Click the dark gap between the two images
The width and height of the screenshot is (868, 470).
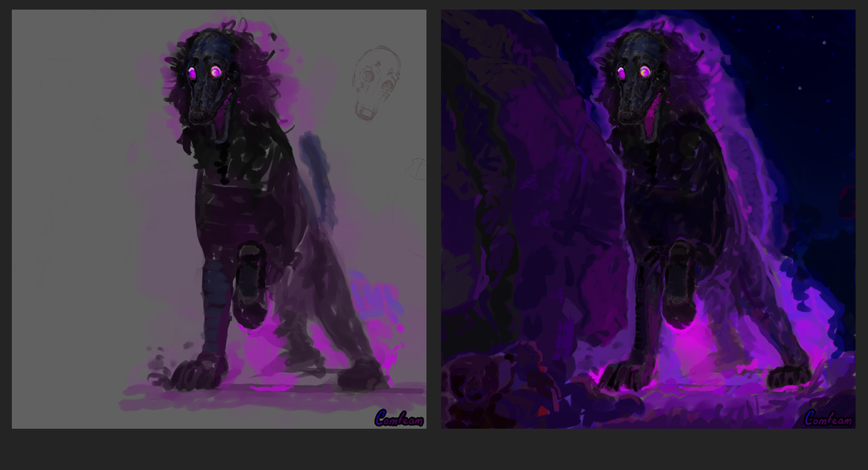[433, 219]
